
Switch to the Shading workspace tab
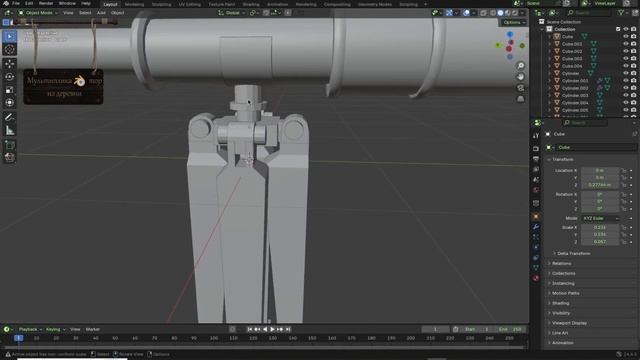point(251,4)
